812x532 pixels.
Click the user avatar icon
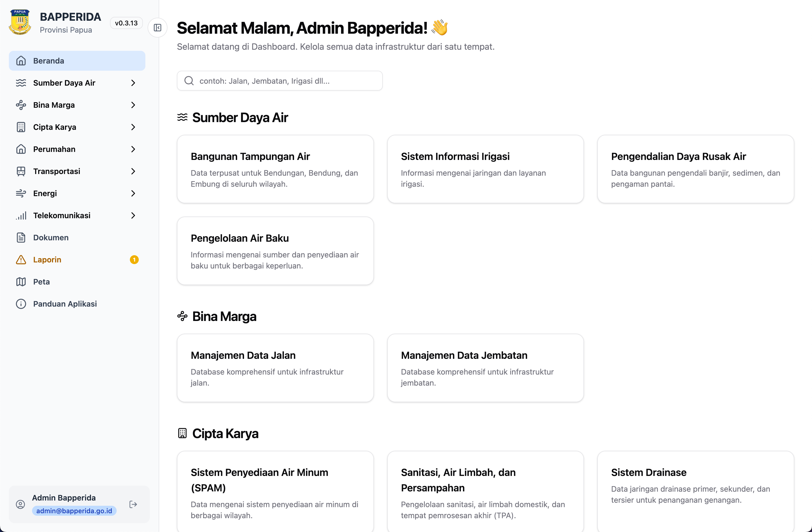point(20,504)
